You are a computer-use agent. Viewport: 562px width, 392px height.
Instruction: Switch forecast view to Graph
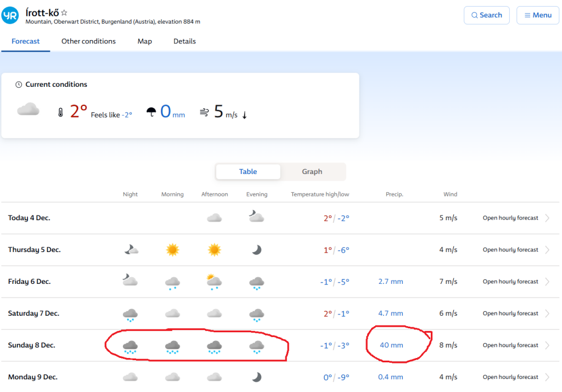[x=312, y=172]
